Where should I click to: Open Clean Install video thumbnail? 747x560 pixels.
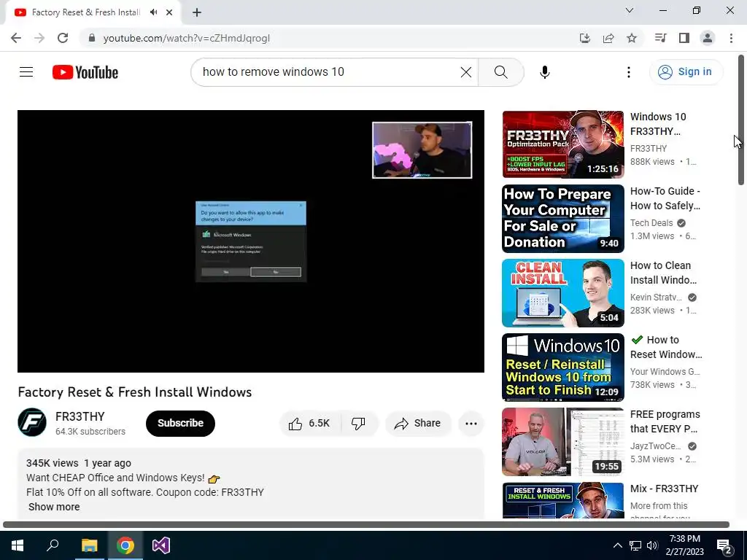pyautogui.click(x=562, y=293)
